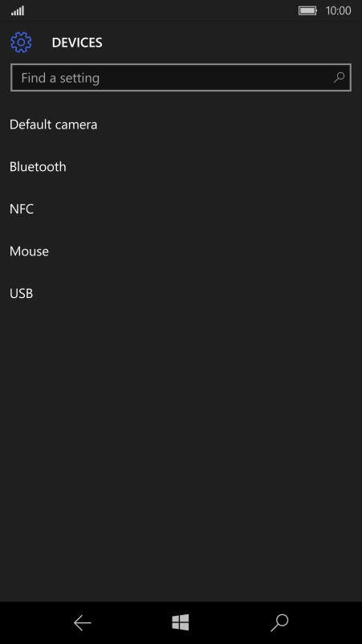Image resolution: width=362 pixels, height=644 pixels.
Task: Click the DEVICES page heading
Action: pyautogui.click(x=77, y=43)
